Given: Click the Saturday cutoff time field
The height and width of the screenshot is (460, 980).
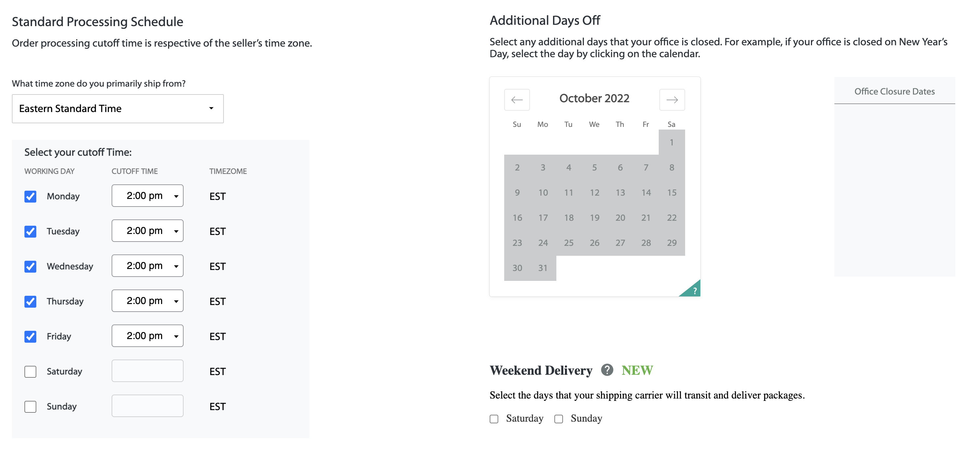Looking at the screenshot, I should coord(147,371).
